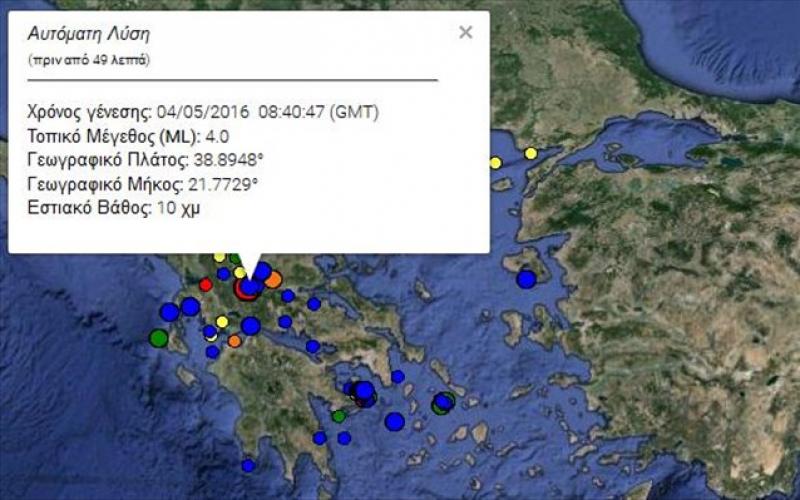The height and width of the screenshot is (500, 800).
Task: Click the Εστιακό Βάθος 10 χμ line
Action: (114, 208)
